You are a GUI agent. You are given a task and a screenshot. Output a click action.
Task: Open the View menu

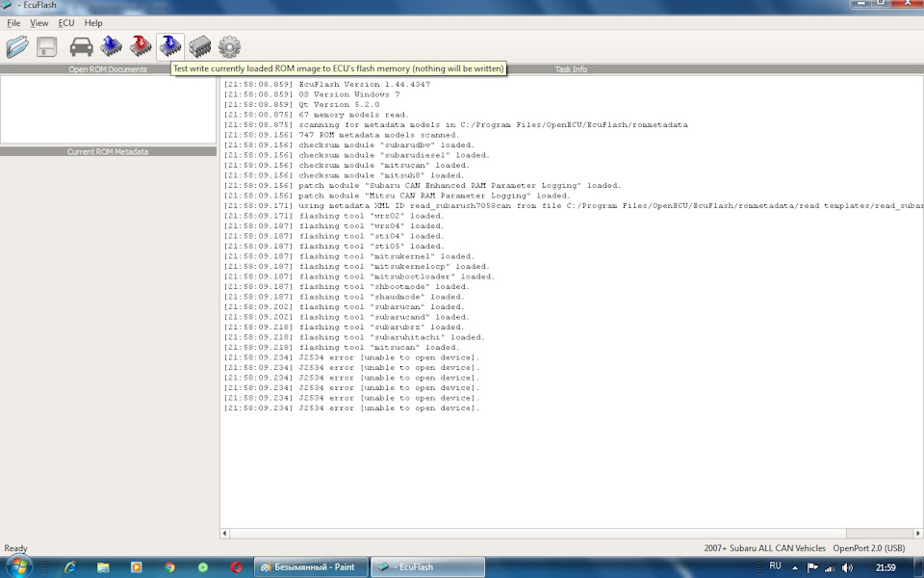tap(38, 23)
